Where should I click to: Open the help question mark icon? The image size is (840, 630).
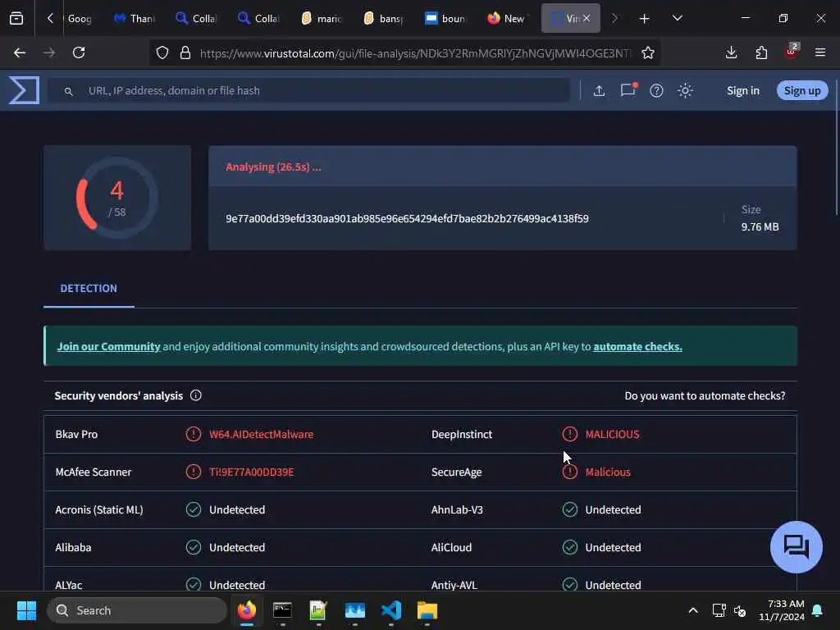click(x=656, y=90)
